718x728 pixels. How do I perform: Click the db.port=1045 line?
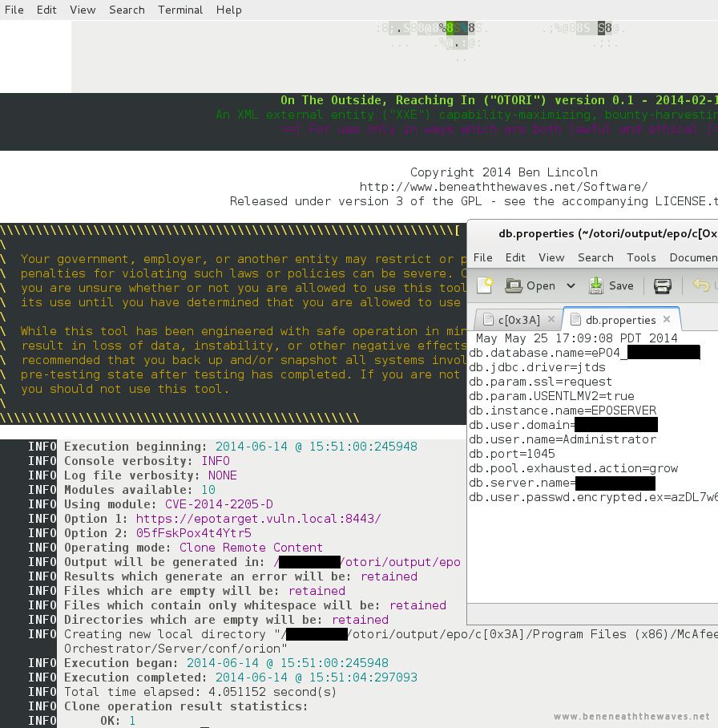[512, 454]
